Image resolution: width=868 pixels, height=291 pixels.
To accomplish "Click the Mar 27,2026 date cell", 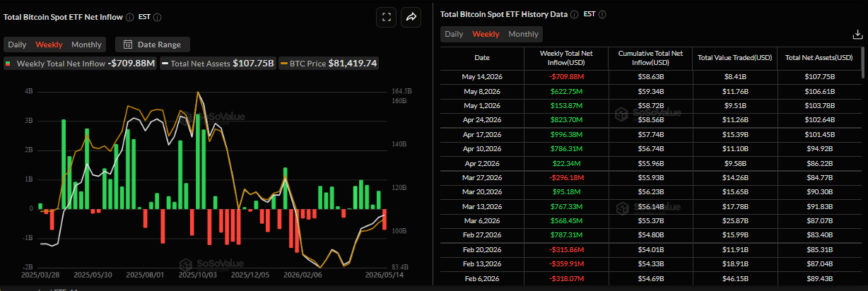I will click(x=481, y=178).
